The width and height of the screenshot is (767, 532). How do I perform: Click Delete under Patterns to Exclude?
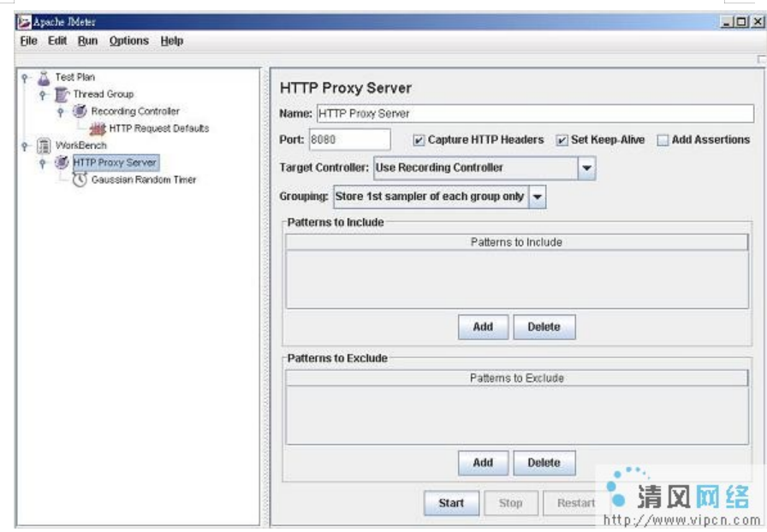[544, 463]
